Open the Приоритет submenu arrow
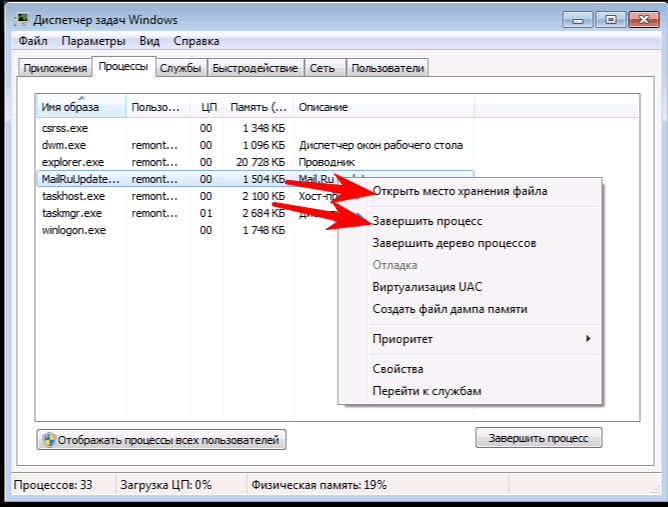The width and height of the screenshot is (668, 507). click(588, 339)
